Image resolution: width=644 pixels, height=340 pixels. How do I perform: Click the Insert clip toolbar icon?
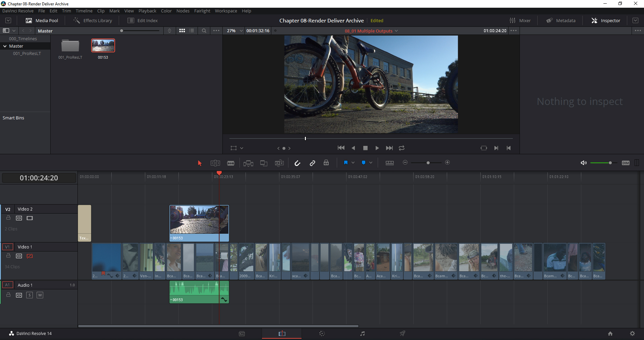248,163
